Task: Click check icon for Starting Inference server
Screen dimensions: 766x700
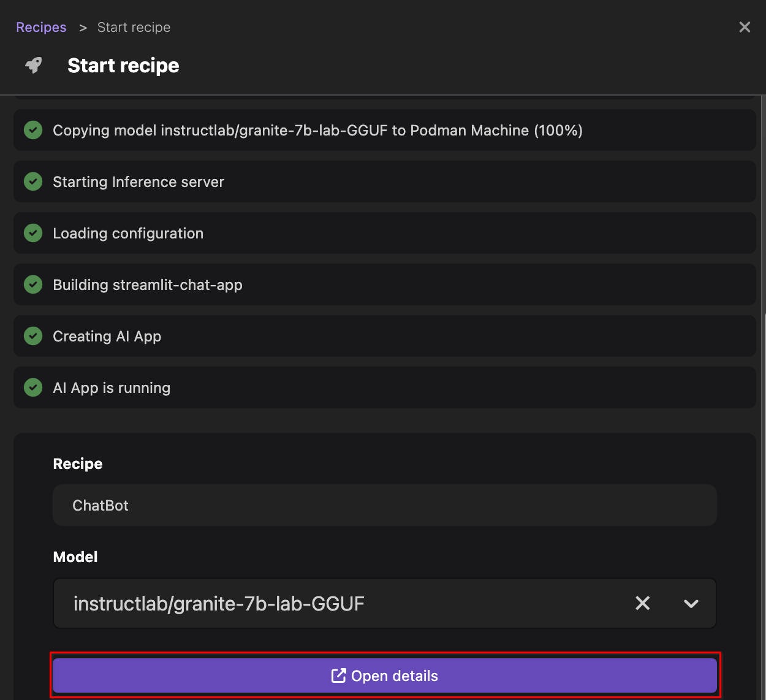Action: [33, 181]
